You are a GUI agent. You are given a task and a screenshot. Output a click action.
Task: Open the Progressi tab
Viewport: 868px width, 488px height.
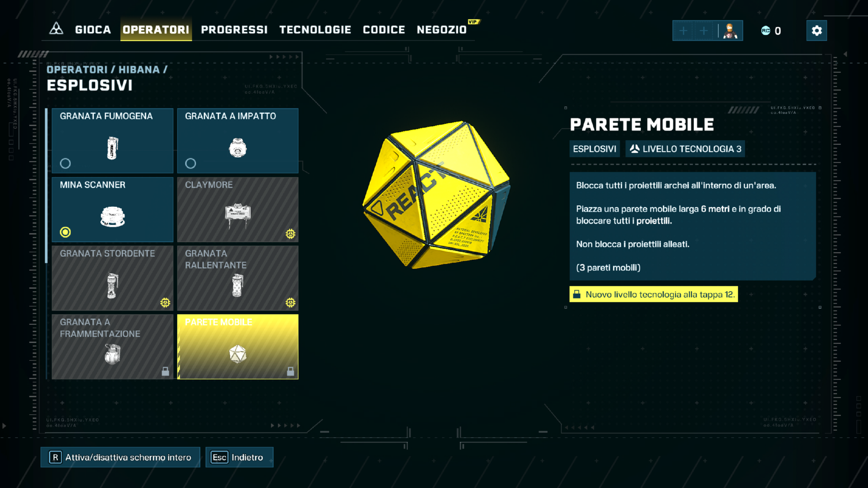(234, 29)
